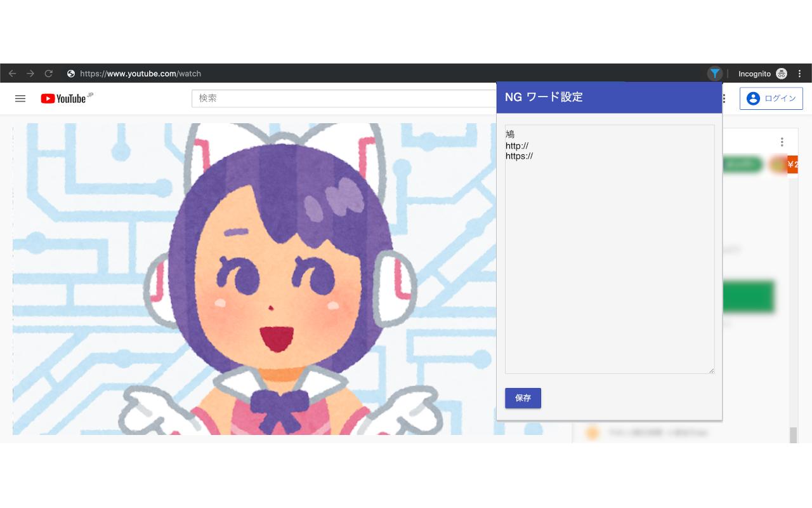Image resolution: width=812 pixels, height=508 pixels.
Task: Click the browser forward arrow
Action: pos(30,73)
